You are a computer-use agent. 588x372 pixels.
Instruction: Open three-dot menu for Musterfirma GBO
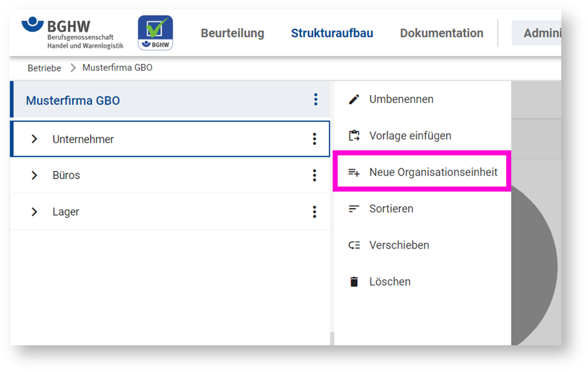(x=315, y=100)
